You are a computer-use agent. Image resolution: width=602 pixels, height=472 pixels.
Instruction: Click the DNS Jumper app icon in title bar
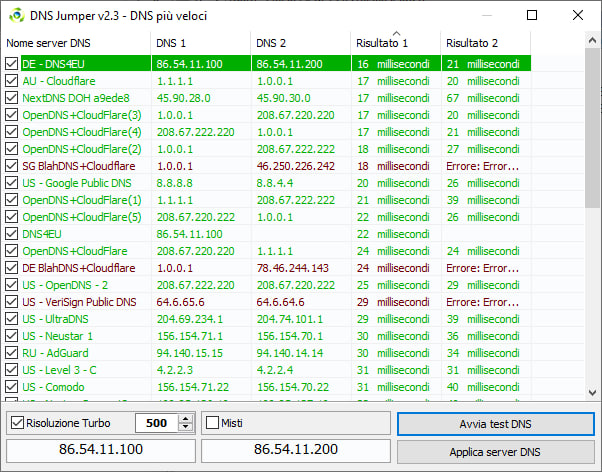[x=17, y=16]
